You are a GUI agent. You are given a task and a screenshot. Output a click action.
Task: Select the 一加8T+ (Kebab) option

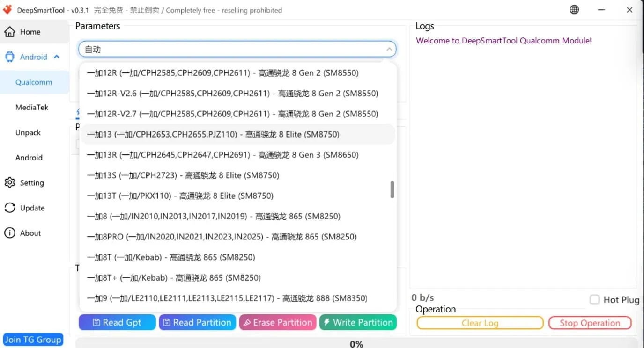point(238,277)
